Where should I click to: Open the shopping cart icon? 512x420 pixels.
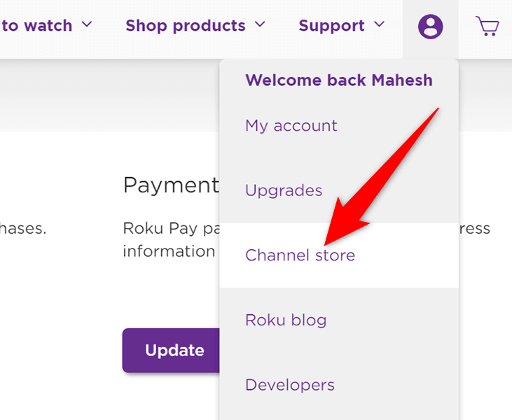487,26
